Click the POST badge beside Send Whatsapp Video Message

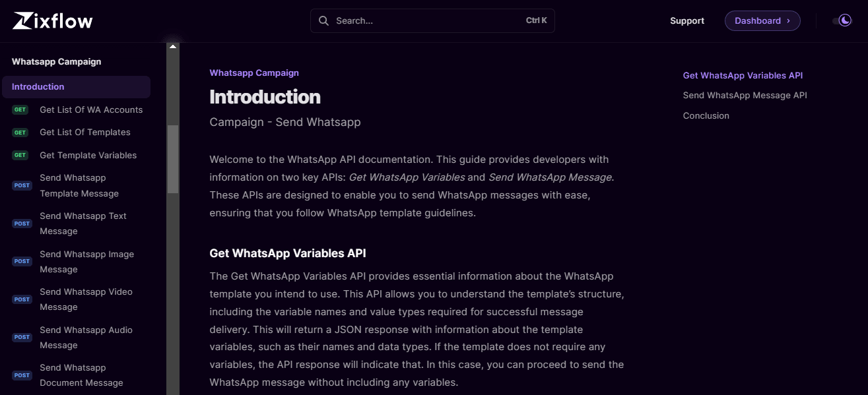click(x=22, y=299)
